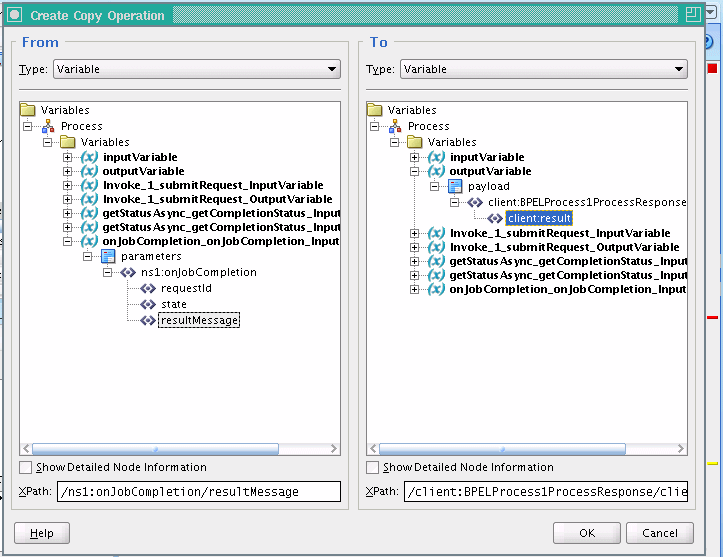This screenshot has width=723, height=557.
Task: Collapse the nested Variables folder in the To tree
Action: [x=395, y=142]
